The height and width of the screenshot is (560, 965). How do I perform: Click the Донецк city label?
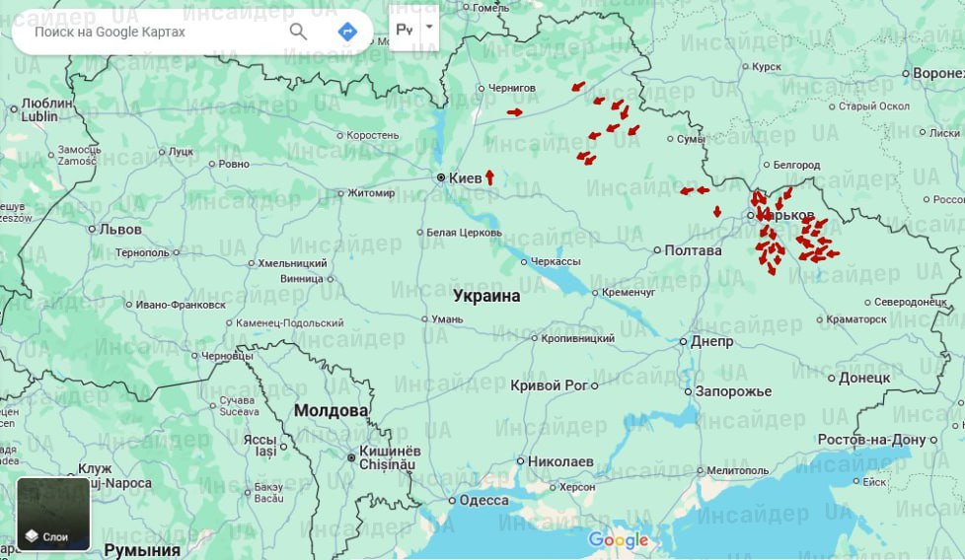864,378
